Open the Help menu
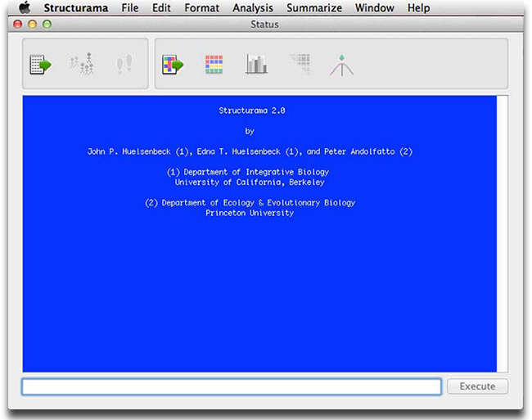Screen dimensions: 532x420 pyautogui.click(x=418, y=8)
